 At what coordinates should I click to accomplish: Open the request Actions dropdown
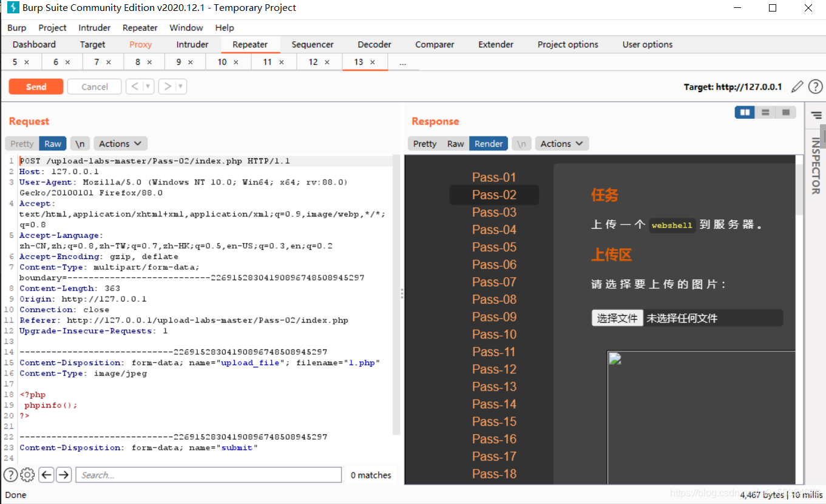120,144
